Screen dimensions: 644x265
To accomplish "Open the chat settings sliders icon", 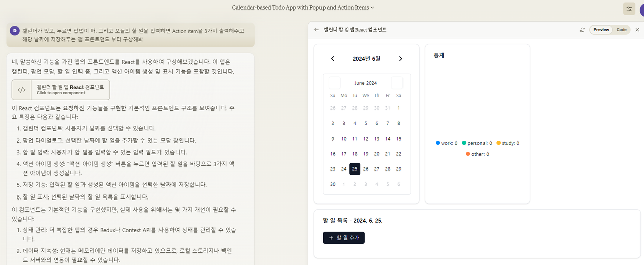I will pos(629,8).
